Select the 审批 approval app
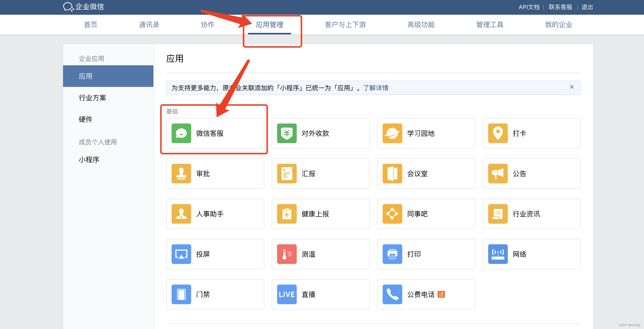644x329 pixels. click(x=215, y=174)
